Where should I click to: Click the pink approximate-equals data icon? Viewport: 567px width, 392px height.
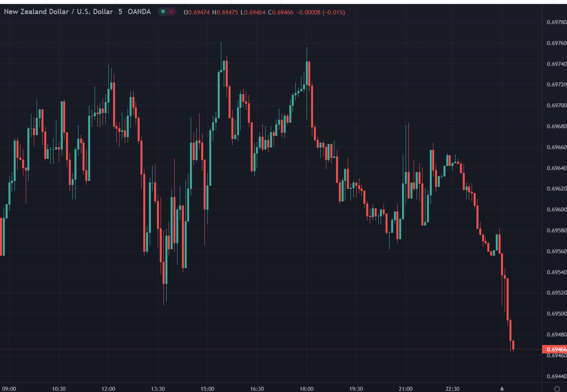click(171, 12)
